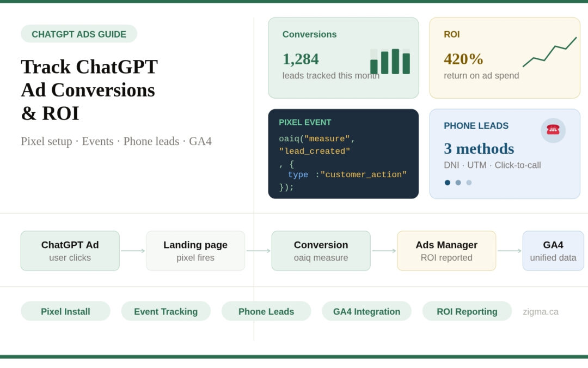The height and width of the screenshot is (368, 588).
Task: Click the "return on ad spend" caption
Action: [481, 75]
